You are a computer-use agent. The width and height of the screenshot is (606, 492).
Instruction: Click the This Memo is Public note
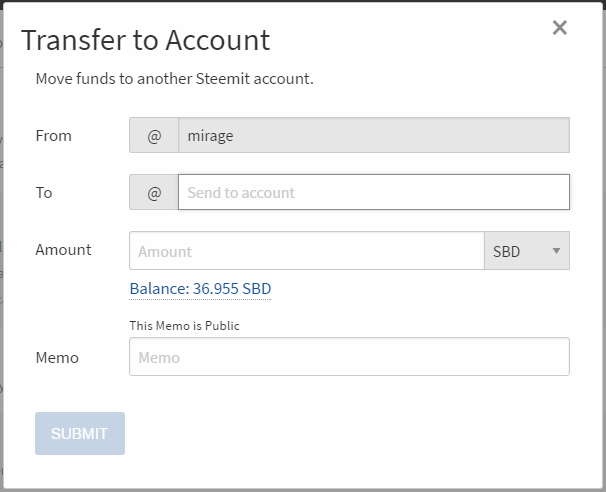point(184,325)
